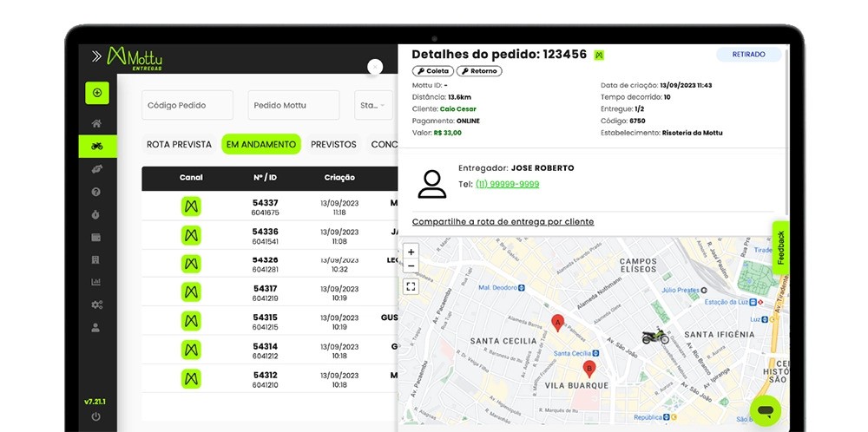Open Compartilhe a rota de entrega link
This screenshot has height=432, width=868.
pyautogui.click(x=503, y=222)
